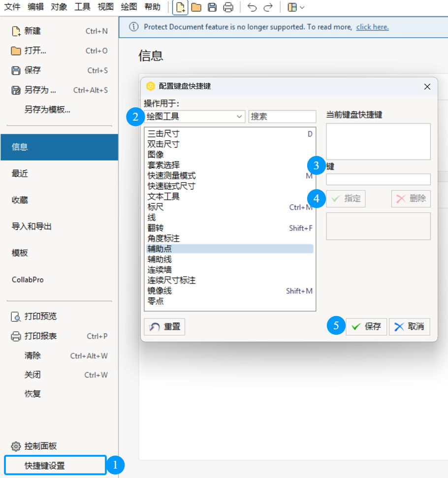Click the 键 shortcut input field
448x478 pixels.
point(378,179)
